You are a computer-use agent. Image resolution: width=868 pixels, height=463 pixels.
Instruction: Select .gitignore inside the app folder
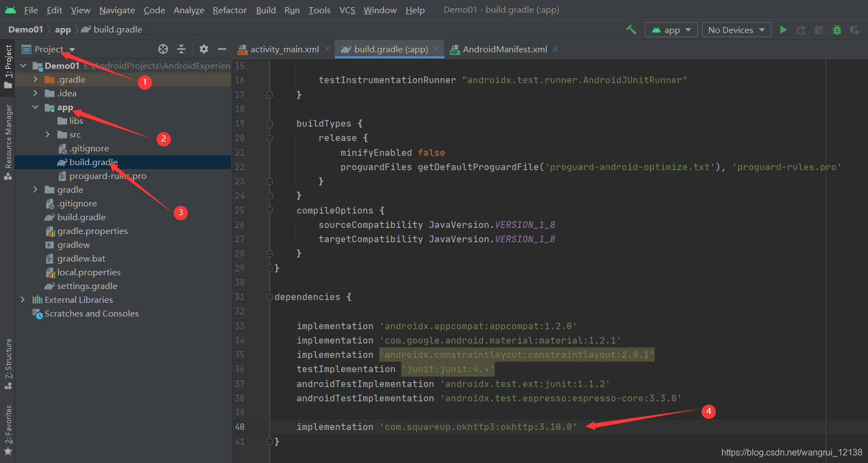pos(83,148)
